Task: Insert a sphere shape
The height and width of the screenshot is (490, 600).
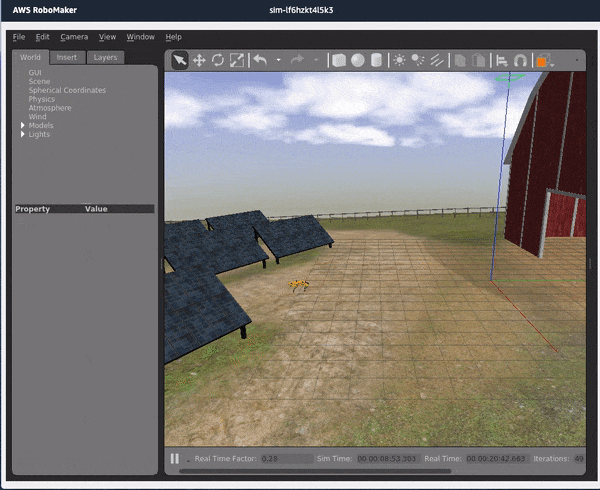Action: click(358, 60)
